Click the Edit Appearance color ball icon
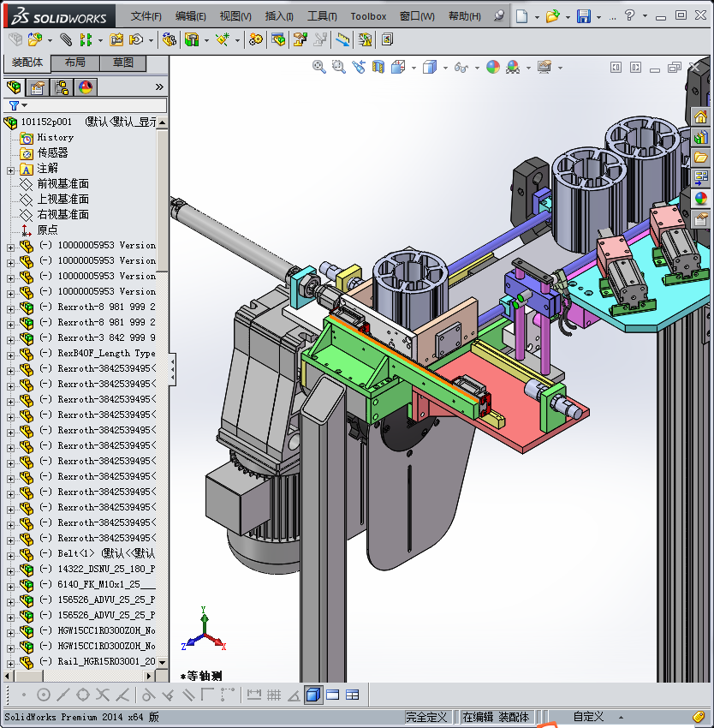The width and height of the screenshot is (714, 728). pos(492,67)
